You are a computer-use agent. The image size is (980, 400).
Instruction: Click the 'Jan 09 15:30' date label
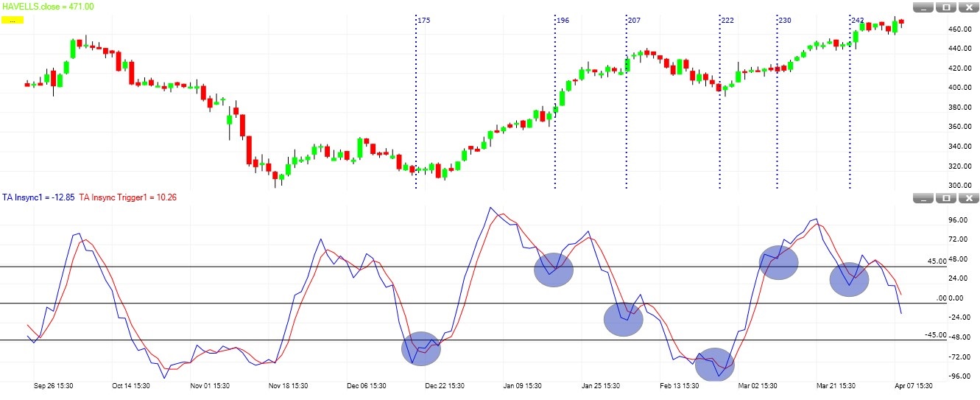pyautogui.click(x=523, y=385)
